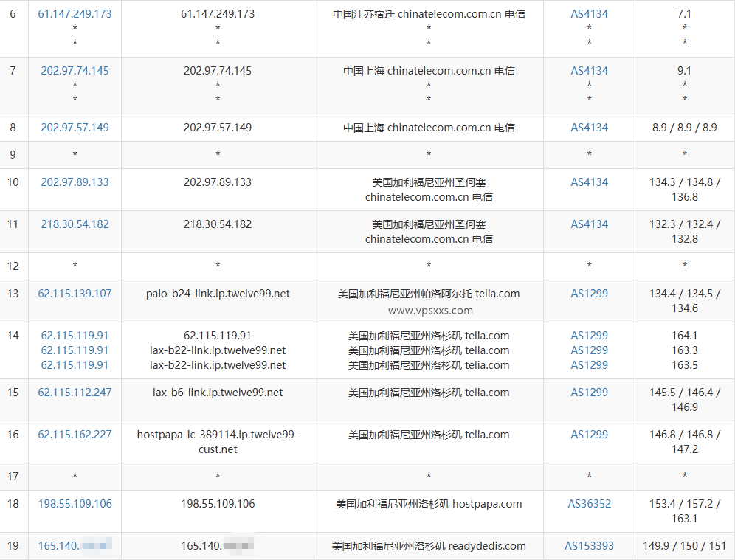Click AS1299 link in hop 15 row
Viewport: 735px width, 560px height.
589,393
